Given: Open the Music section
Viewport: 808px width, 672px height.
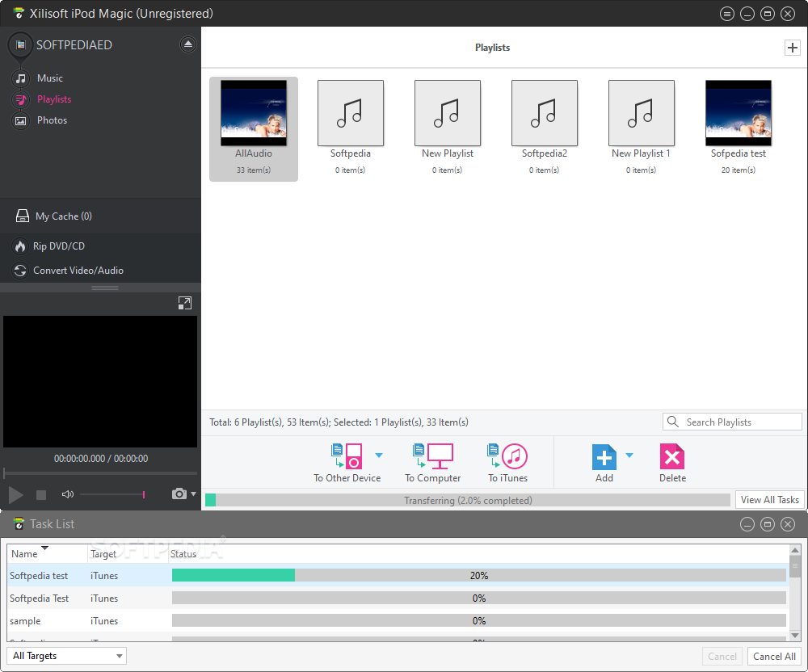Looking at the screenshot, I should click(50, 78).
